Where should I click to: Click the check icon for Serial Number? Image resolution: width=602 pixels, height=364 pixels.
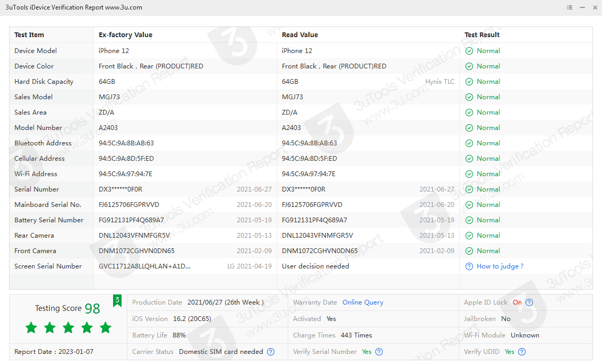[469, 189]
